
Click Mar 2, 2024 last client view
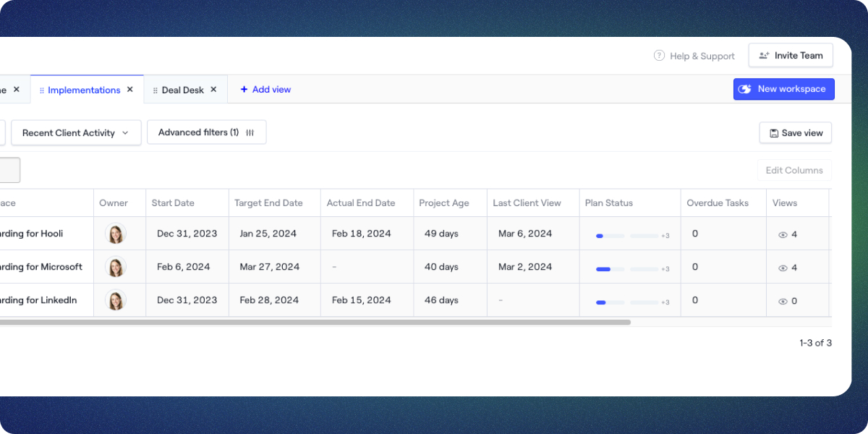[525, 267]
